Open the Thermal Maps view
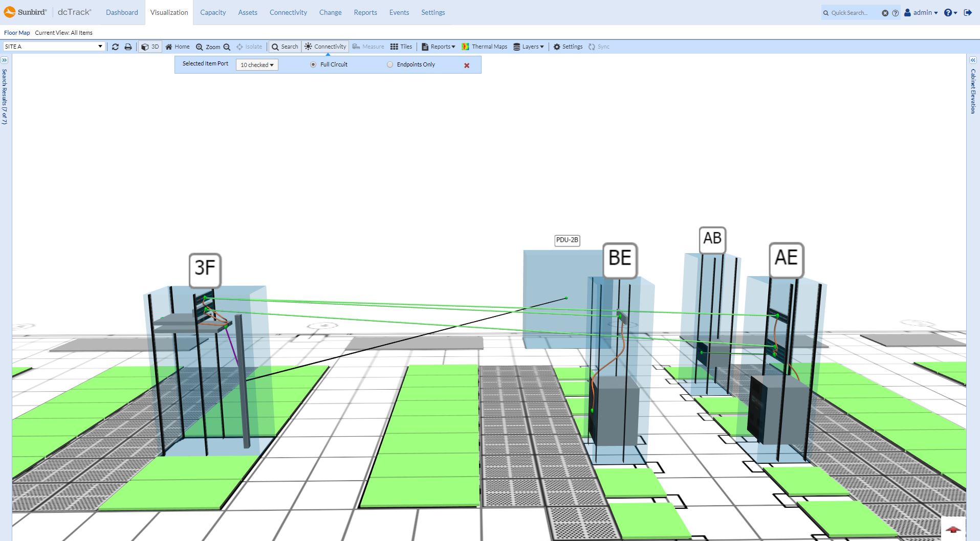 (485, 47)
